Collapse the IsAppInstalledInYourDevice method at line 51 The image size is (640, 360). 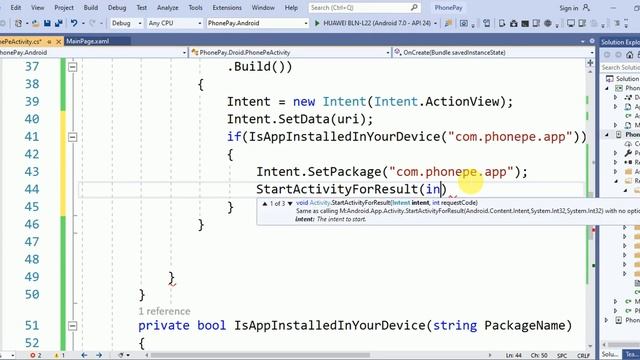coord(72,326)
